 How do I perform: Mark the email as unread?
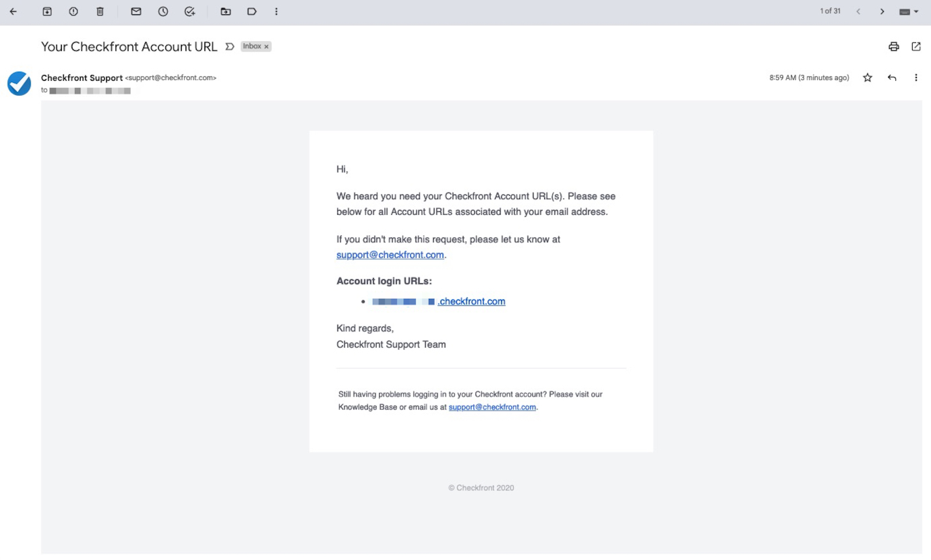[136, 12]
